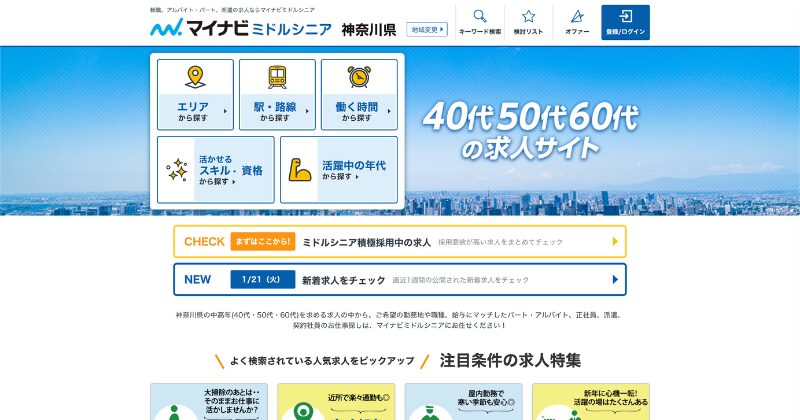Viewport: 800px width, 420px height.
Task: Open the 近所で楽々通勤も feature card
Action: point(336,402)
